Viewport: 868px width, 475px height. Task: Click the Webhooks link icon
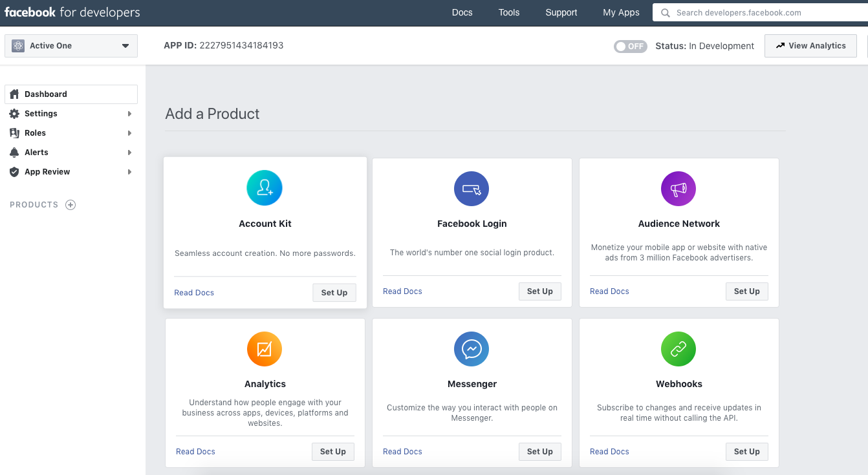tap(678, 350)
